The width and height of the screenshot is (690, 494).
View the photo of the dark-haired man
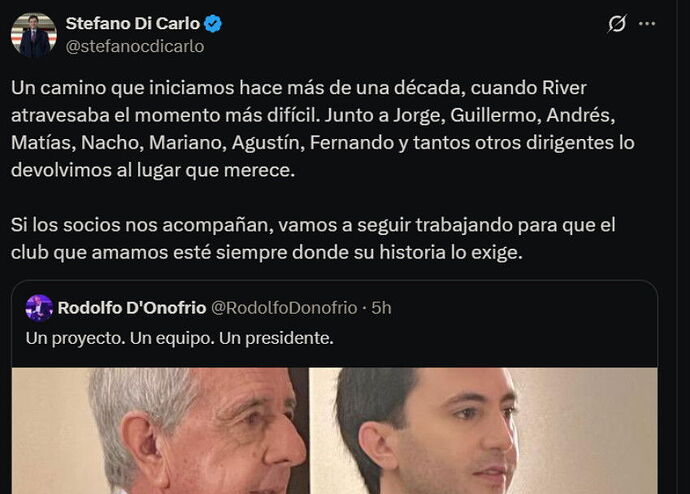(484, 431)
